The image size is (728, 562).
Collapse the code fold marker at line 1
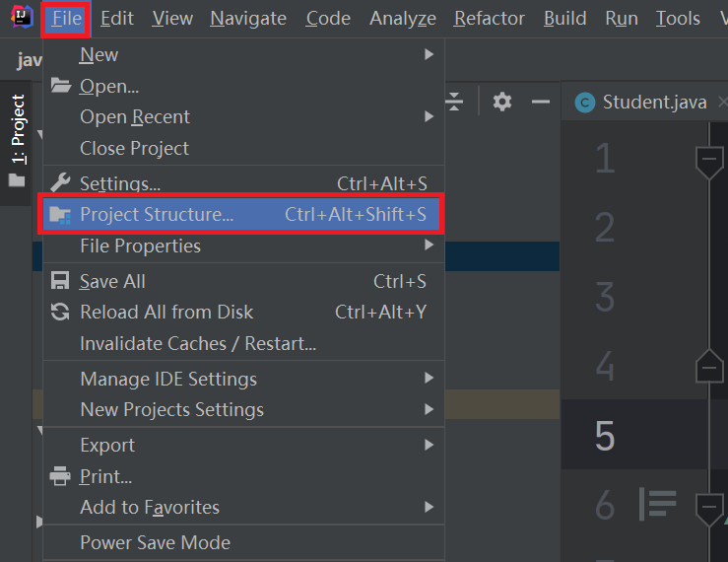(x=709, y=161)
